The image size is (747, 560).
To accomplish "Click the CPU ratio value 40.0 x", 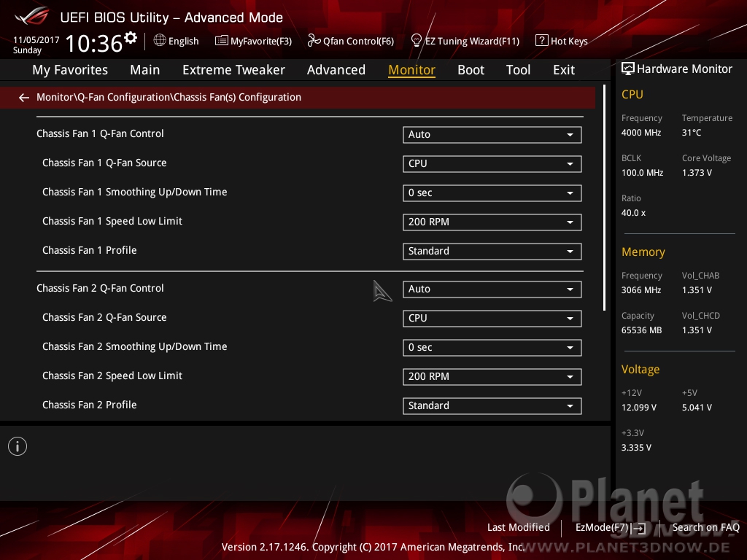I will (633, 213).
